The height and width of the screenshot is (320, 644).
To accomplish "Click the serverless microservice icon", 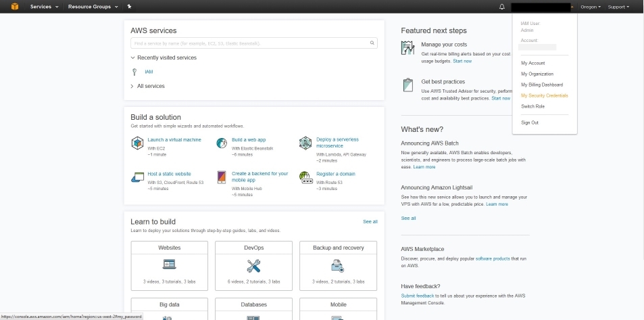I will tap(305, 143).
